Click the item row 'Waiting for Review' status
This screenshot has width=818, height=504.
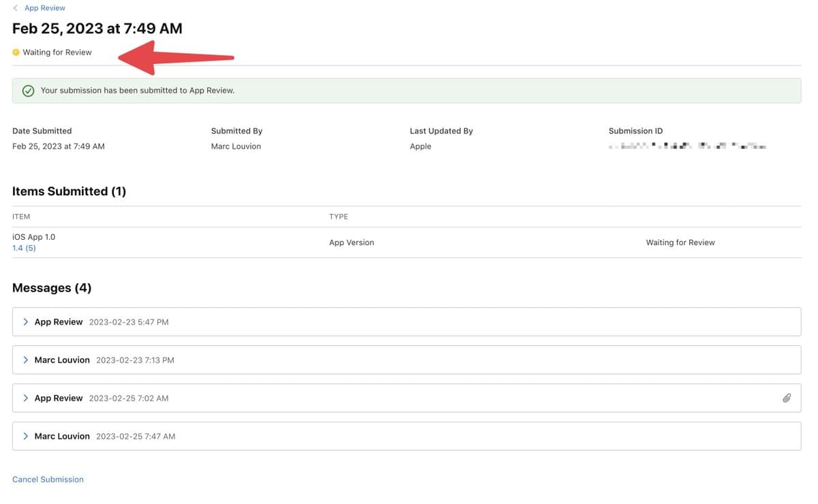click(x=680, y=242)
